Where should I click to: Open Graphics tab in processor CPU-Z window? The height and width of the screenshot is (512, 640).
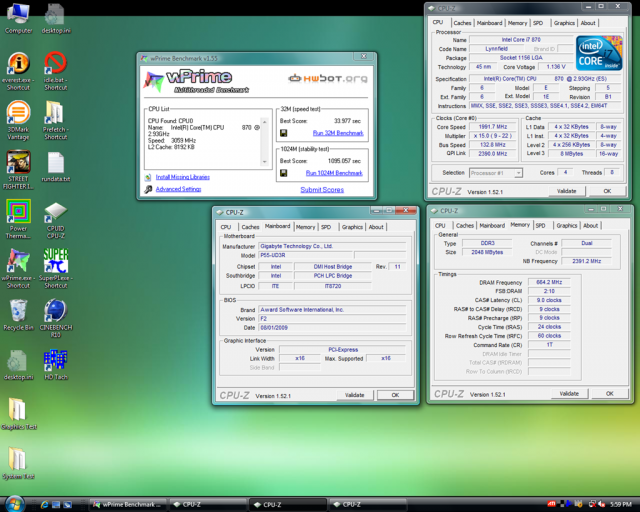click(564, 23)
